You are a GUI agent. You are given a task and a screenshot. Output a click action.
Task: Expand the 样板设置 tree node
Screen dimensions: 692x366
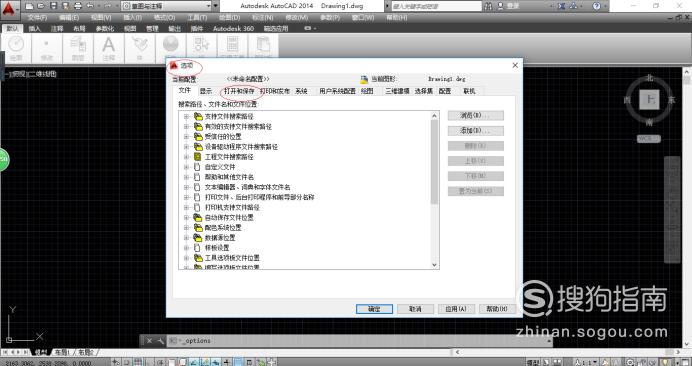186,248
